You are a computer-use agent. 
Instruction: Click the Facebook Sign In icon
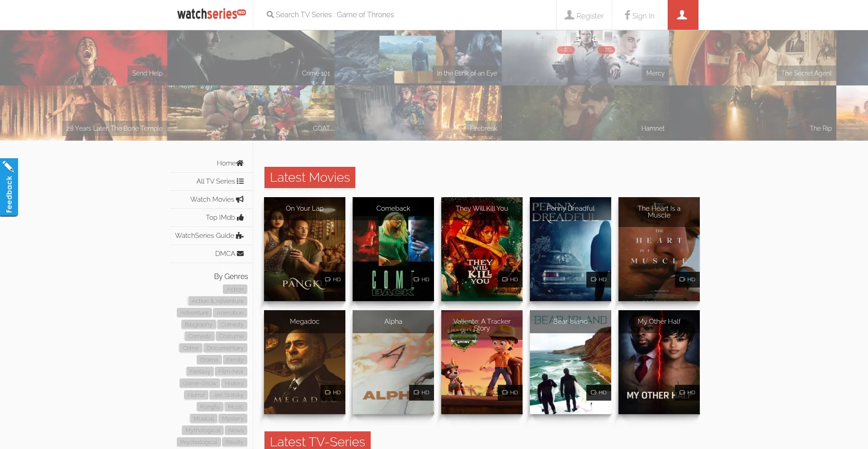click(627, 15)
